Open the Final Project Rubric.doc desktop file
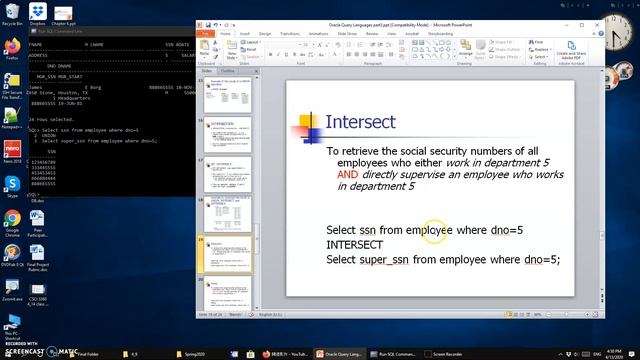Image resolution: width=640 pixels, height=360 pixels. click(x=38, y=258)
